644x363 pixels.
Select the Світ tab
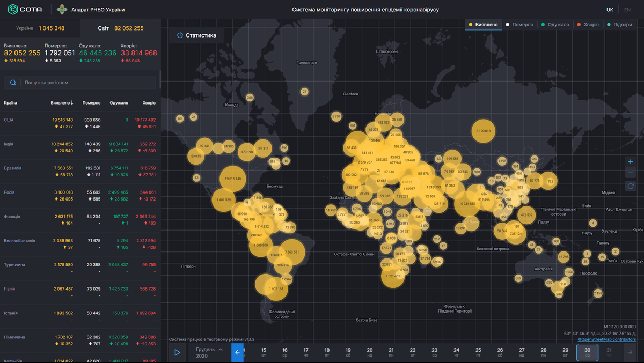tap(121, 28)
